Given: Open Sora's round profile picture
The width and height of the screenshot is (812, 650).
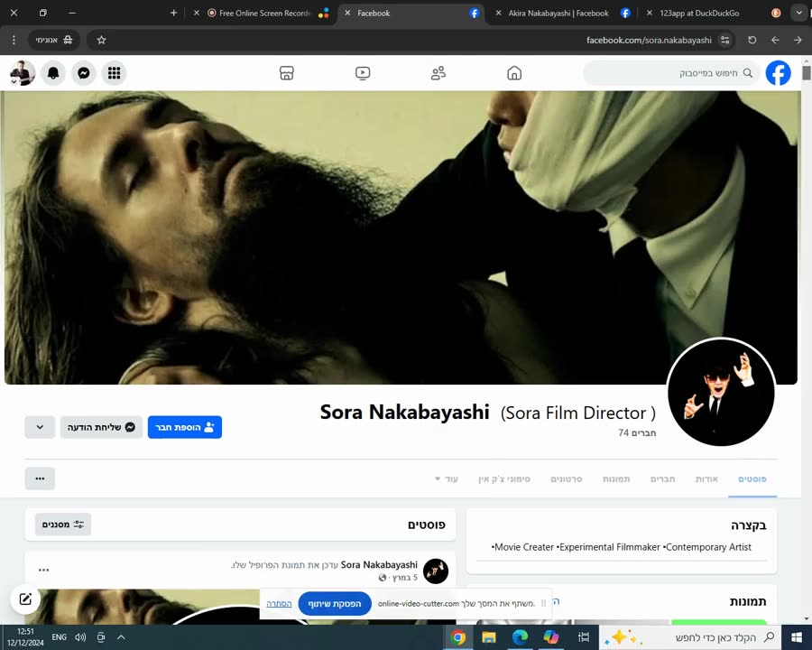Looking at the screenshot, I should 721,392.
